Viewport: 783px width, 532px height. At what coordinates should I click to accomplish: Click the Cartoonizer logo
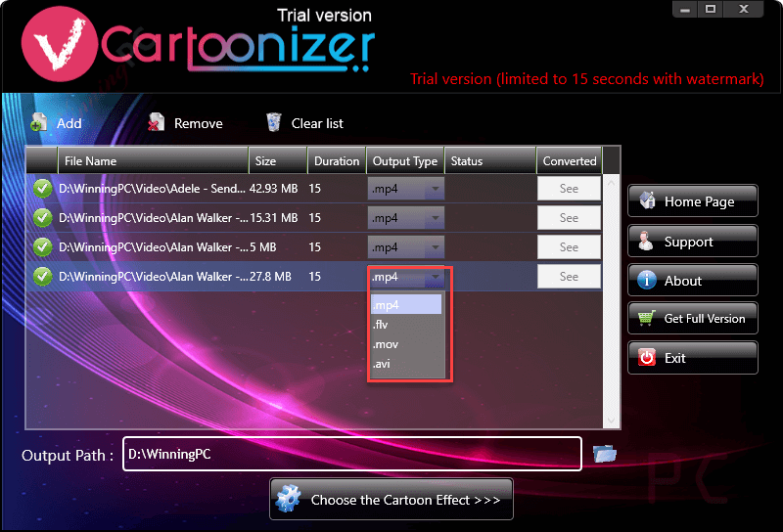199,44
